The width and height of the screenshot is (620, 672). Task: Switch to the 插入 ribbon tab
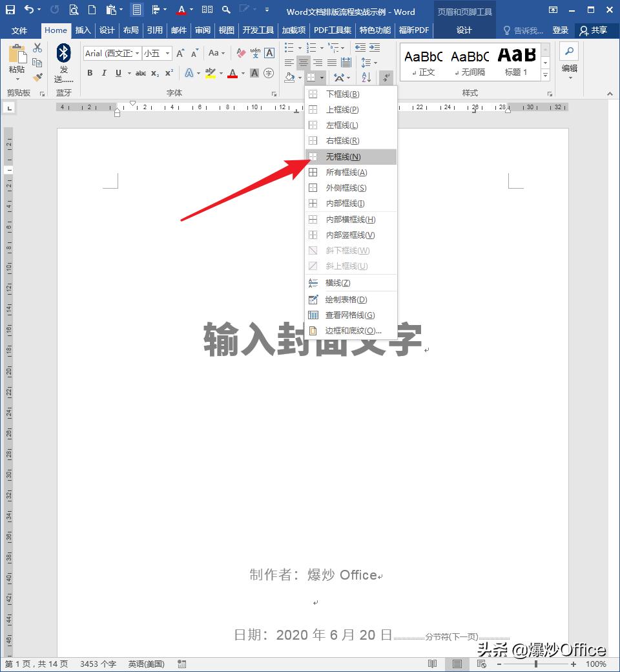click(83, 30)
